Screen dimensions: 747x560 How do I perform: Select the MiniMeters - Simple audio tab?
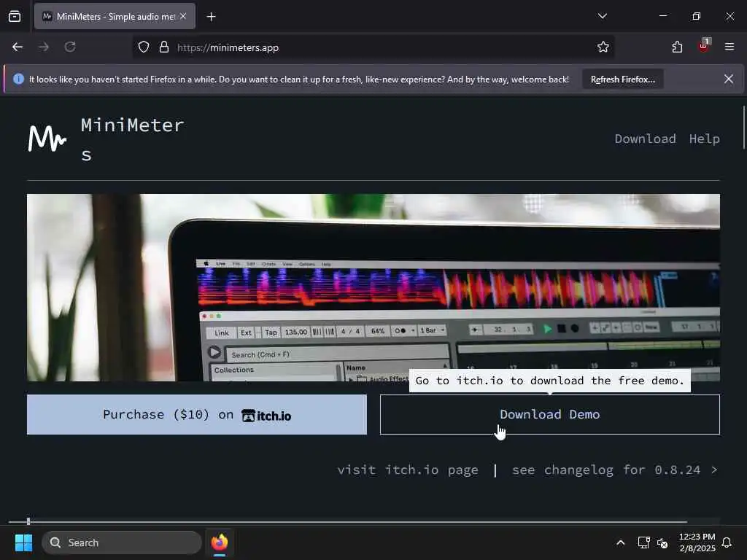click(115, 16)
